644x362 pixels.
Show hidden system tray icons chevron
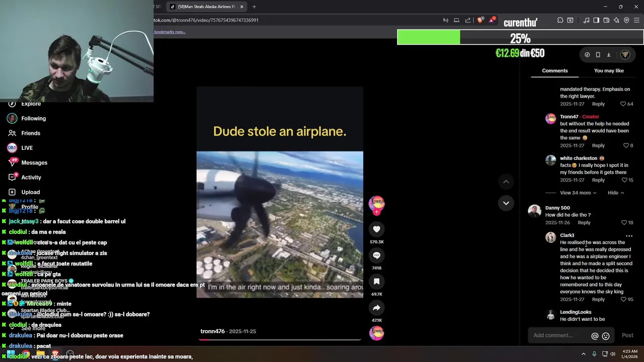[x=584, y=354]
